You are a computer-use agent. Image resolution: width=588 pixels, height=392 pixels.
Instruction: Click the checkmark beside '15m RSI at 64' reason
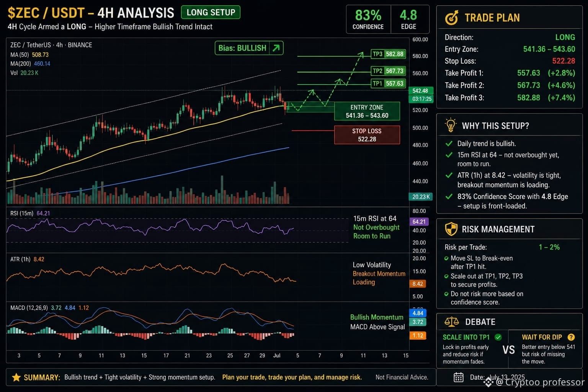(x=449, y=155)
